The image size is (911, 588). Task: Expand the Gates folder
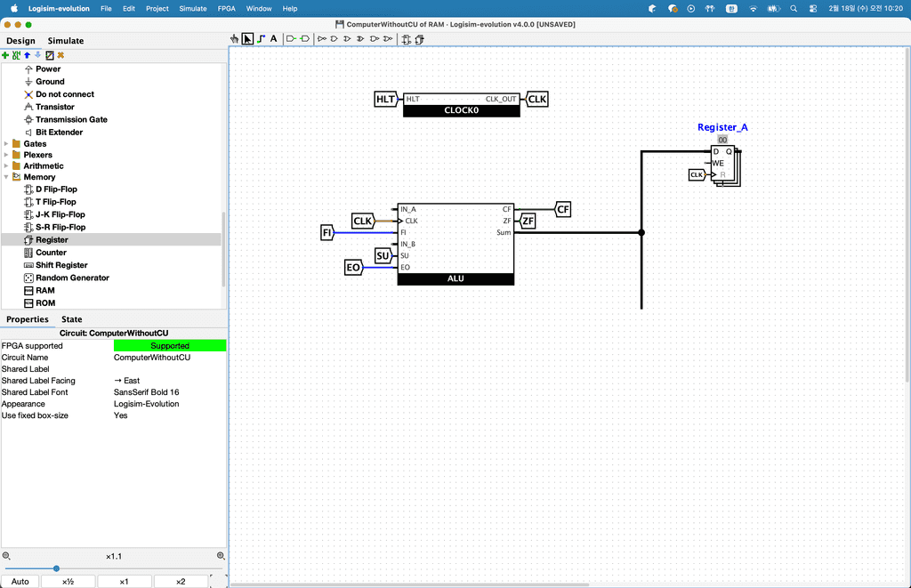[7, 144]
